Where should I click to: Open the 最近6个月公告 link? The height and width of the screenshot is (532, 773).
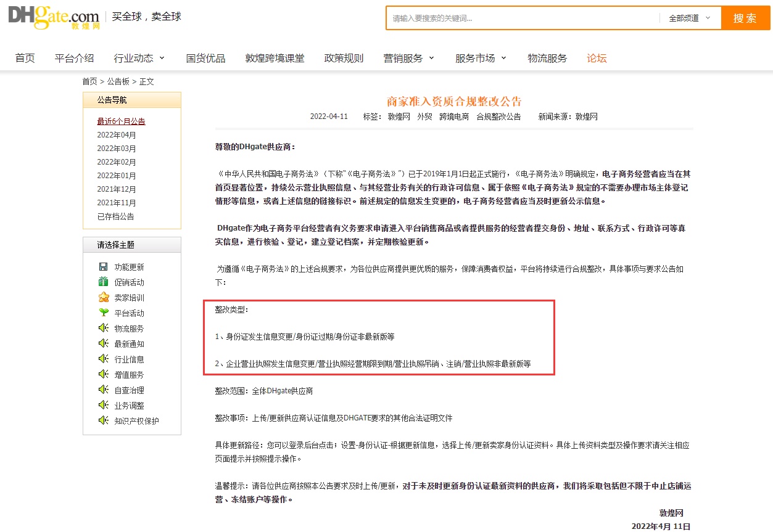[121, 121]
